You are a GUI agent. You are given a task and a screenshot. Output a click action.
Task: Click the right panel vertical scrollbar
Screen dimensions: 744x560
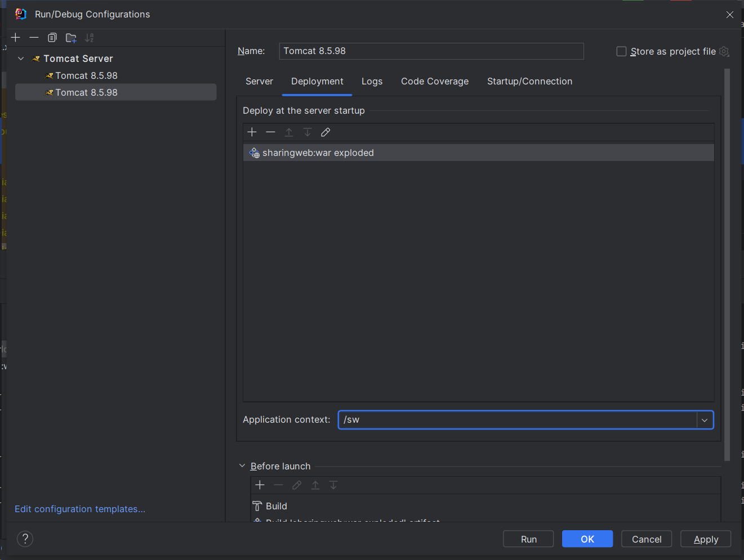coord(727,265)
